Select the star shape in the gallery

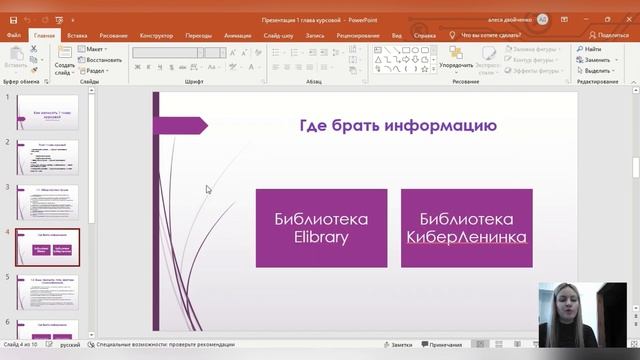[424, 69]
